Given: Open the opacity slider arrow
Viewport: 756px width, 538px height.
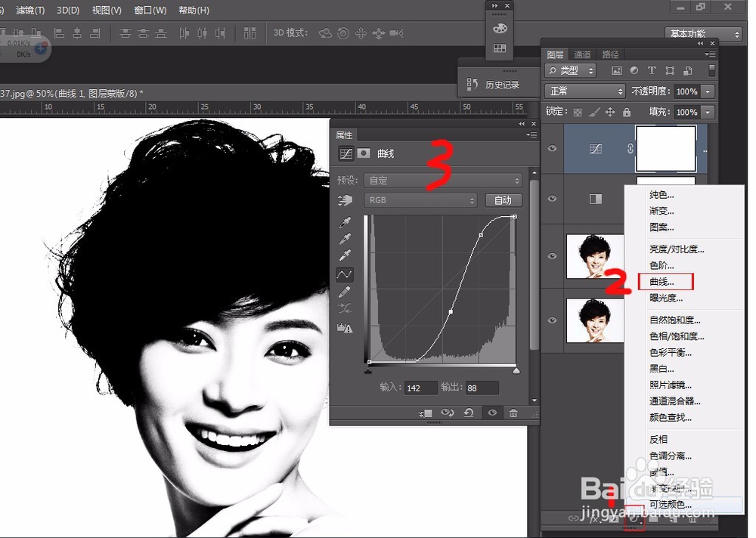Looking at the screenshot, I should pyautogui.click(x=708, y=91).
